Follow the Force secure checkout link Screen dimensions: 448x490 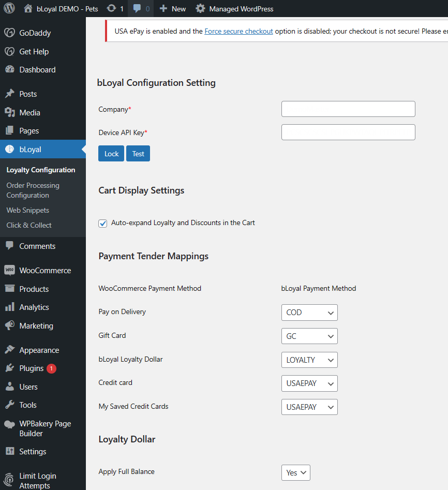[x=238, y=31]
